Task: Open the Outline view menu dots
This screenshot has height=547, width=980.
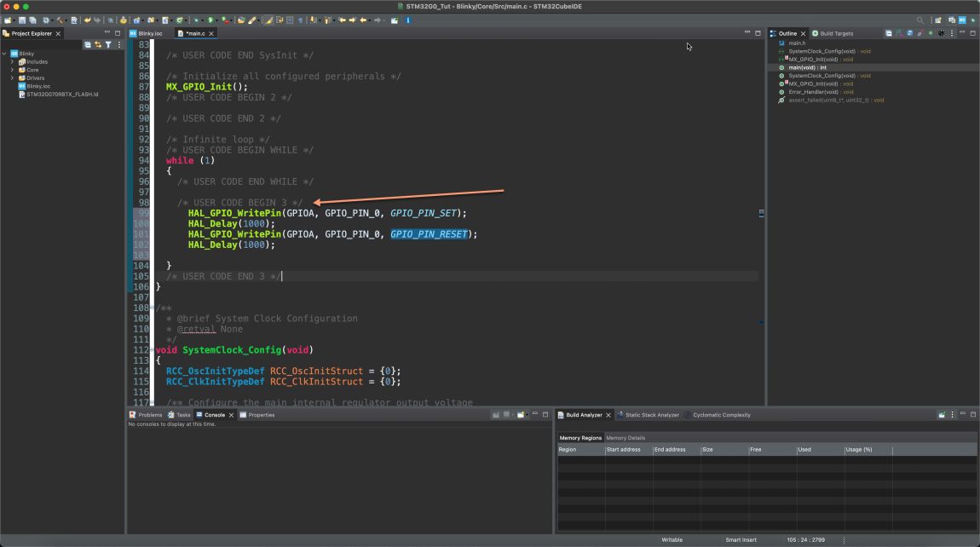Action: coord(952,33)
